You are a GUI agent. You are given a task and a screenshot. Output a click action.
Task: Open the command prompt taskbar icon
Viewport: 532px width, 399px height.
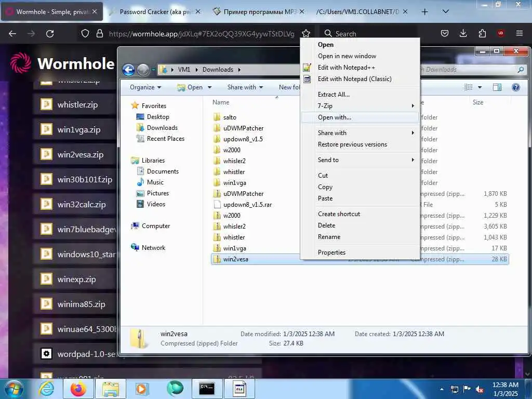click(x=207, y=389)
